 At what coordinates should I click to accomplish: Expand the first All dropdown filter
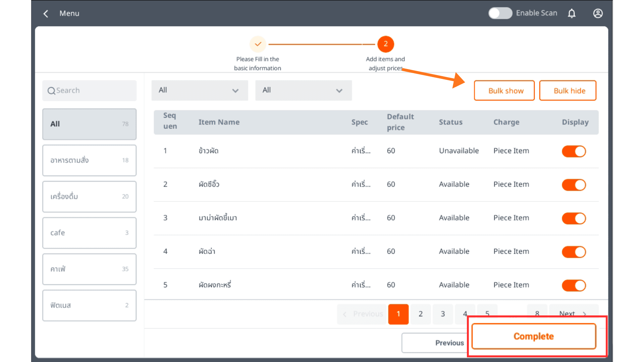[x=200, y=90]
